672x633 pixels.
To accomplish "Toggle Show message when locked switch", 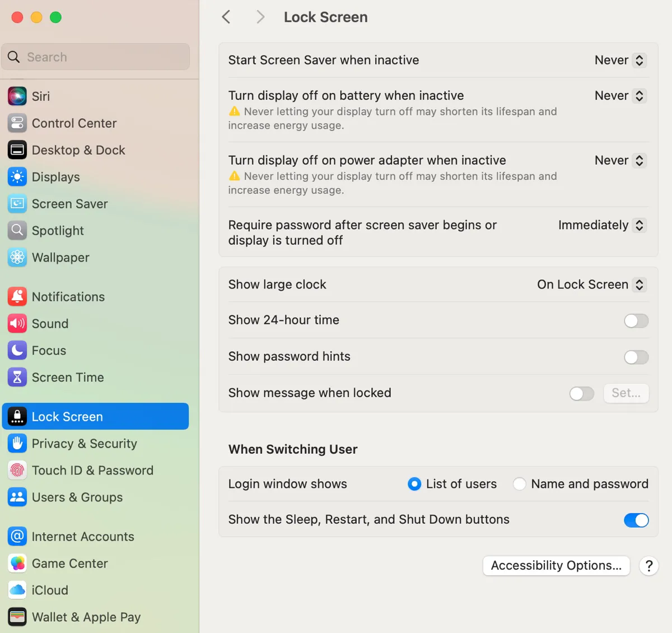I will tap(582, 394).
